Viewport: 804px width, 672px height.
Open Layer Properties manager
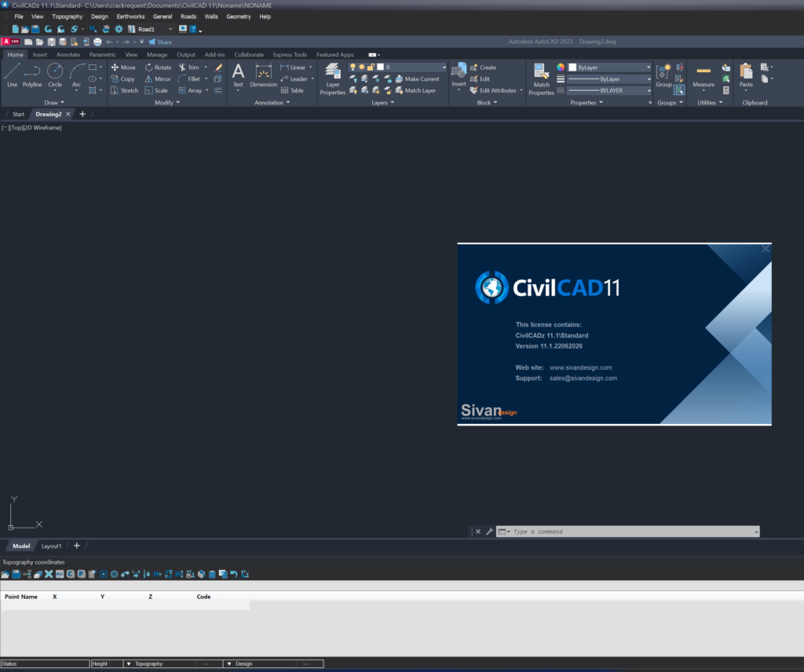tap(333, 79)
